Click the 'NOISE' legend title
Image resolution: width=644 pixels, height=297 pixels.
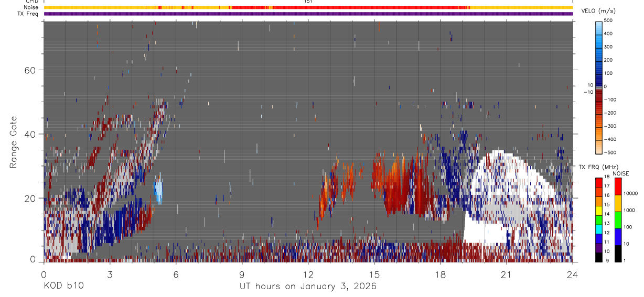tap(621, 173)
